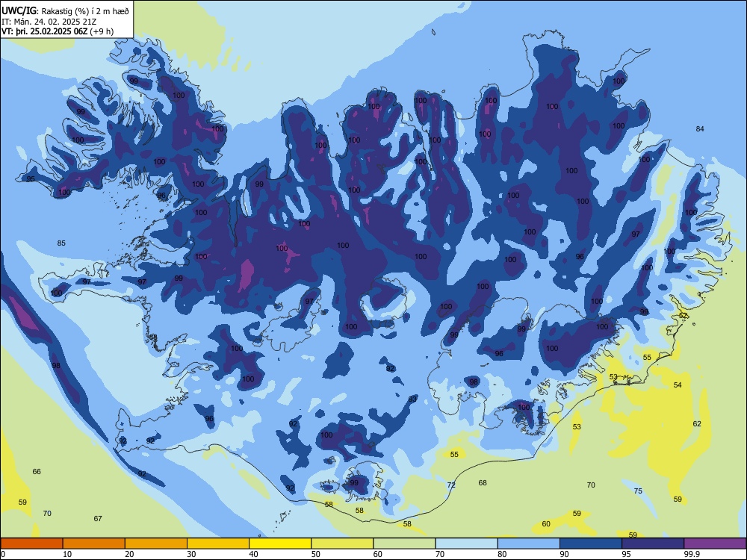Click the map humidity value '84'

point(700,128)
